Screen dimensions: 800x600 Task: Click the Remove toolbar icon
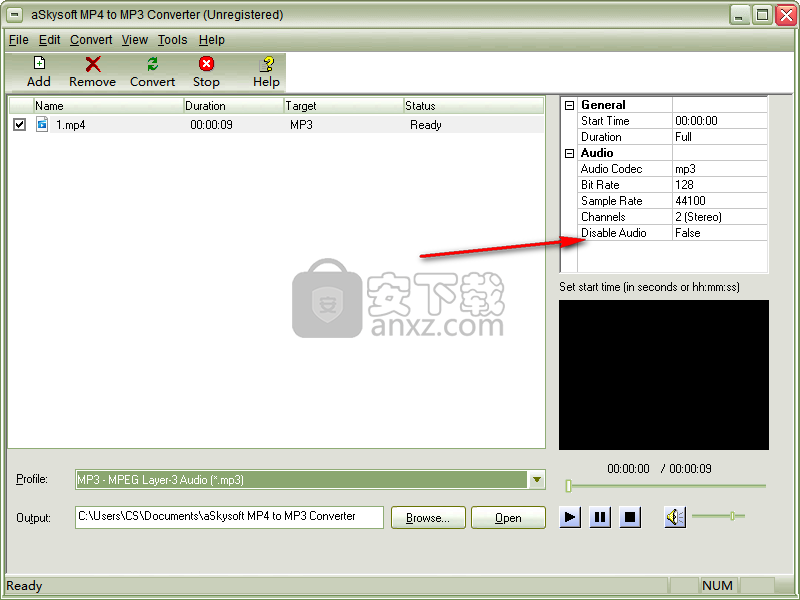click(x=93, y=64)
